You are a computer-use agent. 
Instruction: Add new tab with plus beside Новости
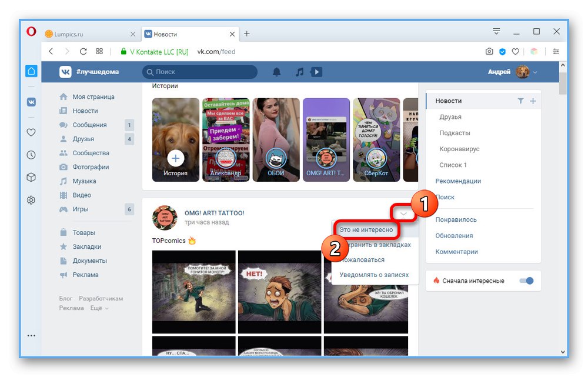pyautogui.click(x=247, y=34)
